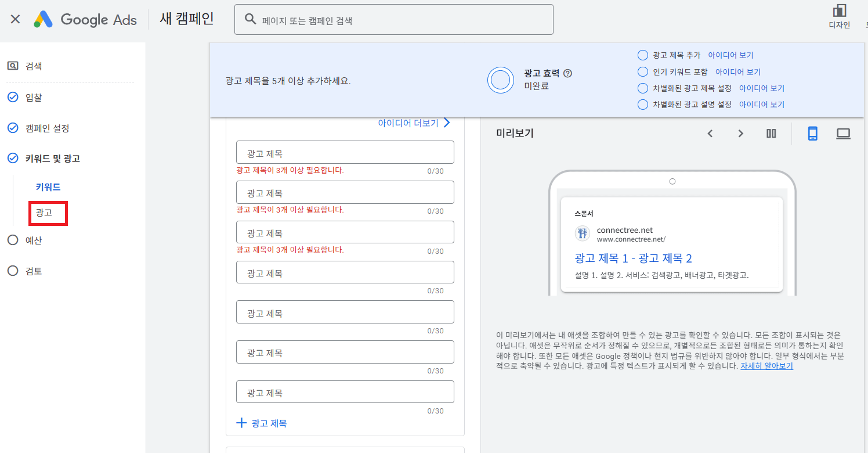Open the 광고 sub-step
This screenshot has height=453, width=868.
[x=44, y=213]
